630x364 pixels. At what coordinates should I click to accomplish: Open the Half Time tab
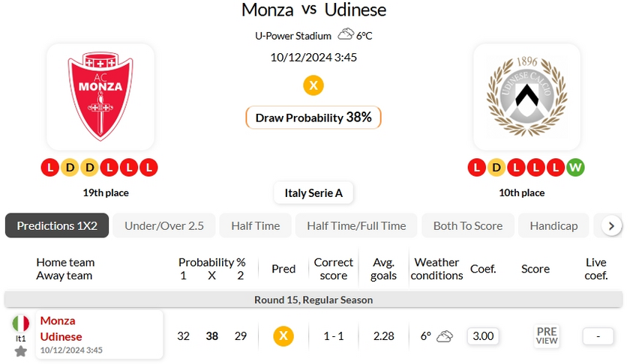tap(256, 225)
